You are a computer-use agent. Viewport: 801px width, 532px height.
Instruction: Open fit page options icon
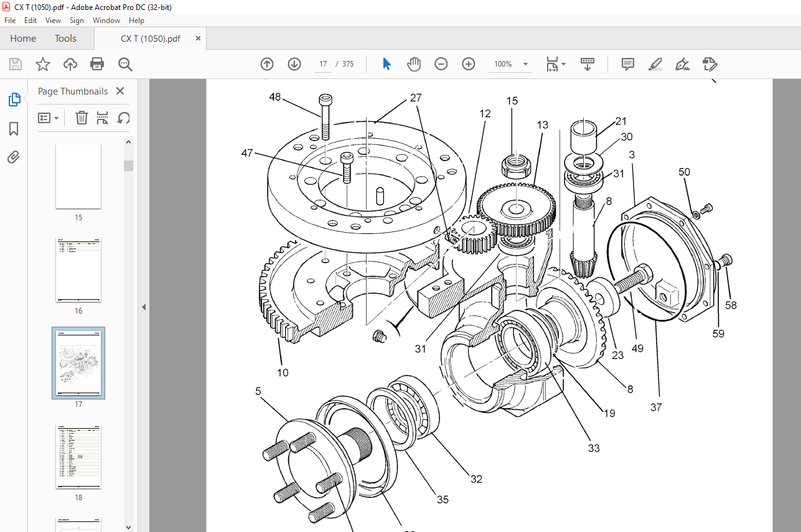pyautogui.click(x=555, y=64)
